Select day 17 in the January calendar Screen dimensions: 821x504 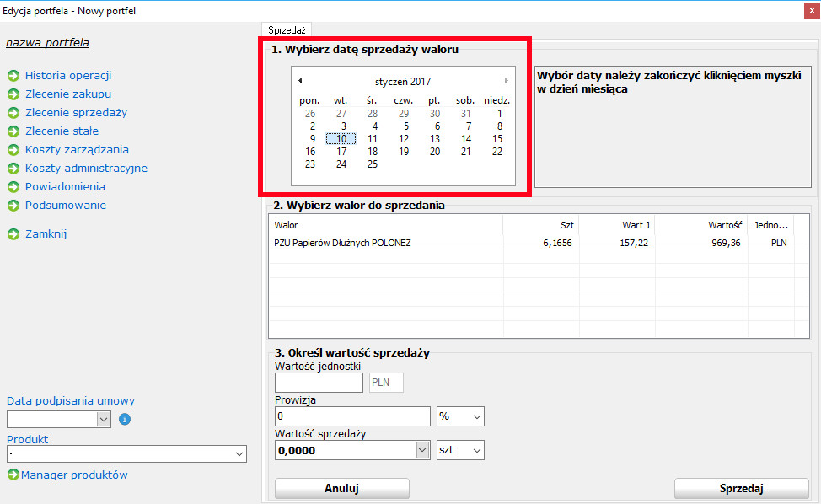341,152
